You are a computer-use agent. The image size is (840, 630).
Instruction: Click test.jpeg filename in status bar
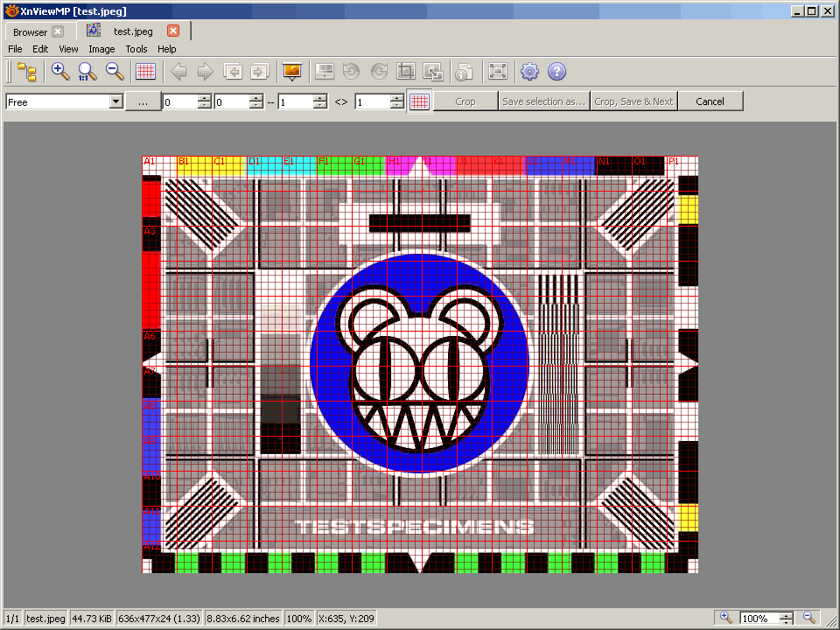[x=45, y=619]
